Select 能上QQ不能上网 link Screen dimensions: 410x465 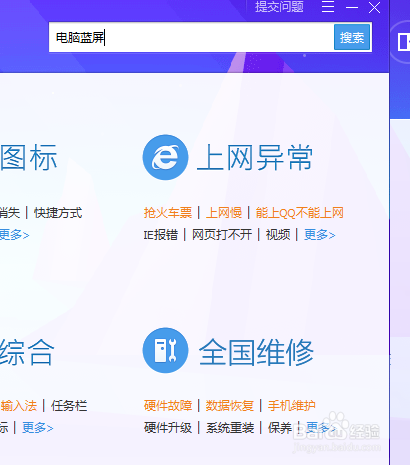(299, 213)
